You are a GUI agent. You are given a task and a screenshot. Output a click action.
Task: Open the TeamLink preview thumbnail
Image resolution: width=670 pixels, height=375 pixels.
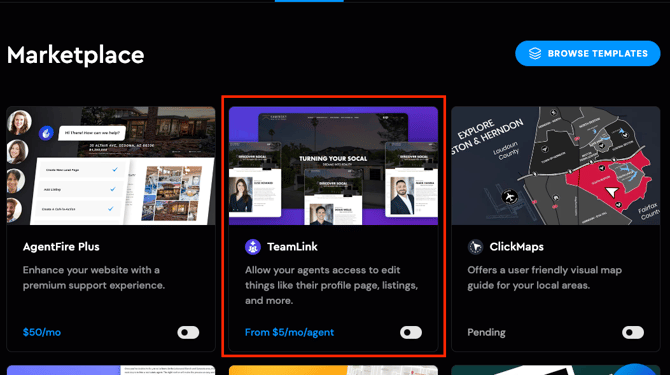333,166
